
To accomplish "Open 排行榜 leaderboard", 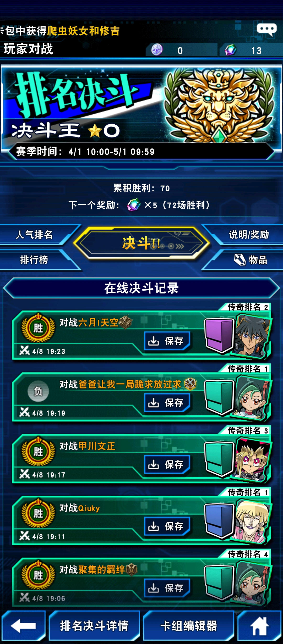I will [x=34, y=260].
